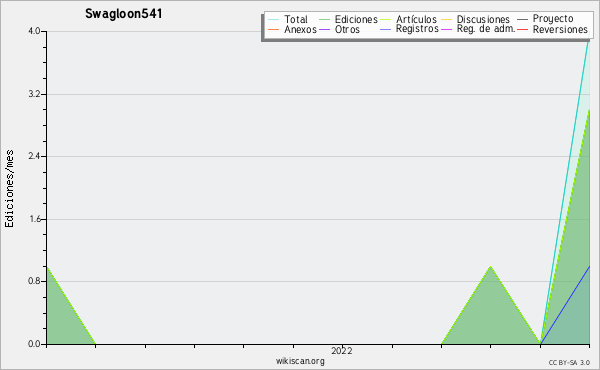Click the 1.6 y-axis tick label
This screenshot has height=370, width=600.
tap(34, 219)
